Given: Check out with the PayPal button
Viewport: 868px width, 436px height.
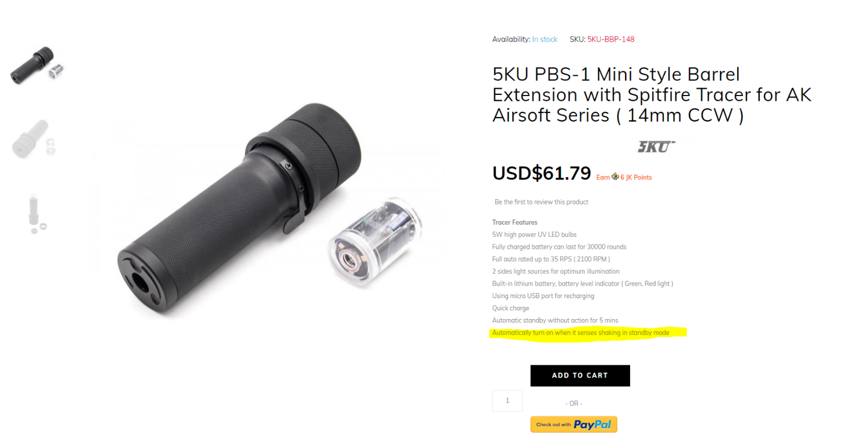Looking at the screenshot, I should pyautogui.click(x=573, y=424).
